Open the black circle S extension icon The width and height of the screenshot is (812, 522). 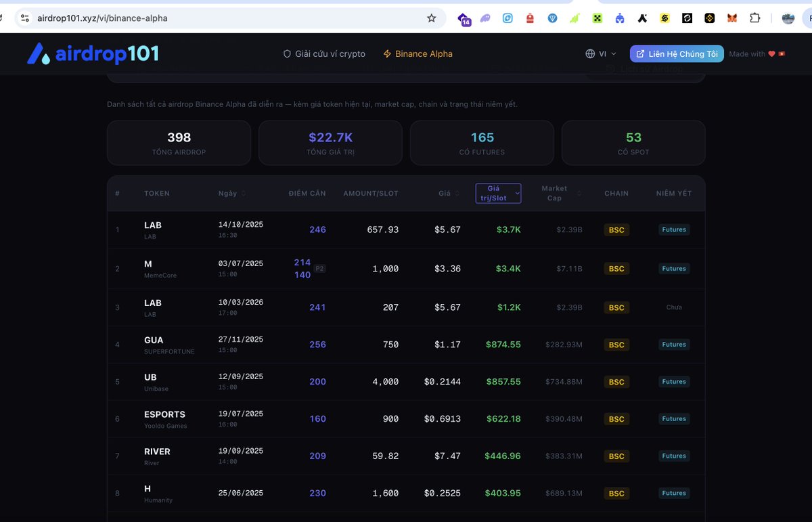pos(687,18)
